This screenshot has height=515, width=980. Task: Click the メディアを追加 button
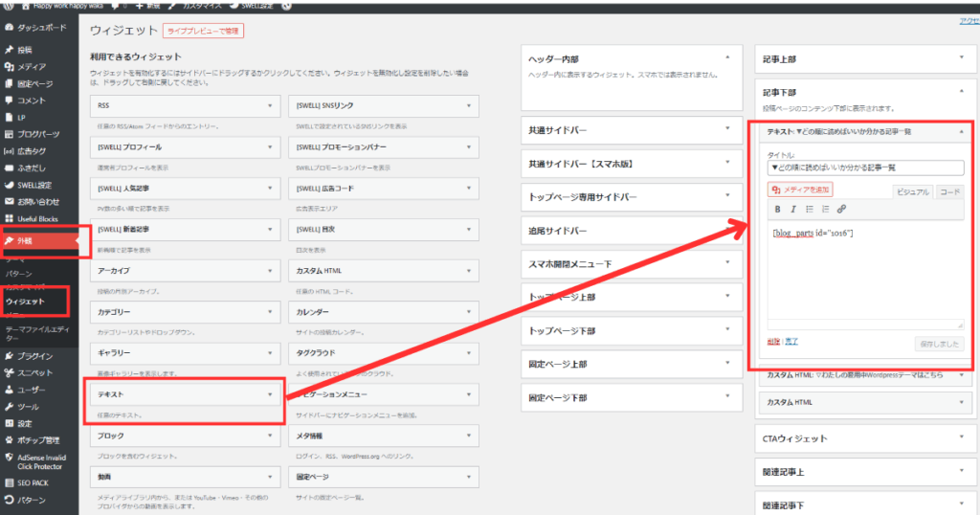click(800, 190)
